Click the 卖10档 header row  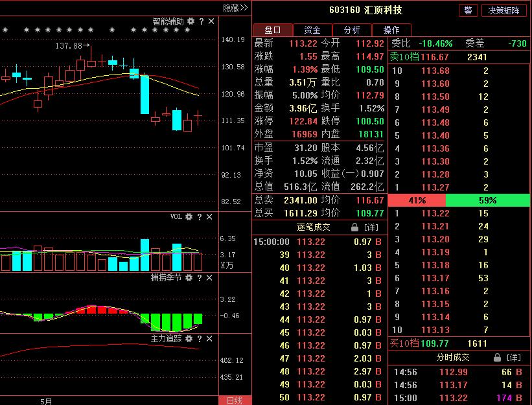(x=459, y=57)
